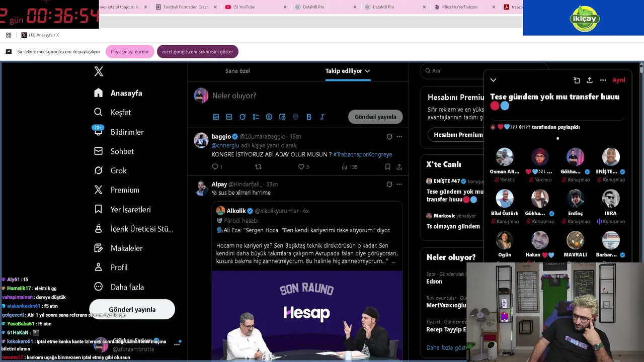Repost baggio's post
The image size is (644, 362).
258,166
